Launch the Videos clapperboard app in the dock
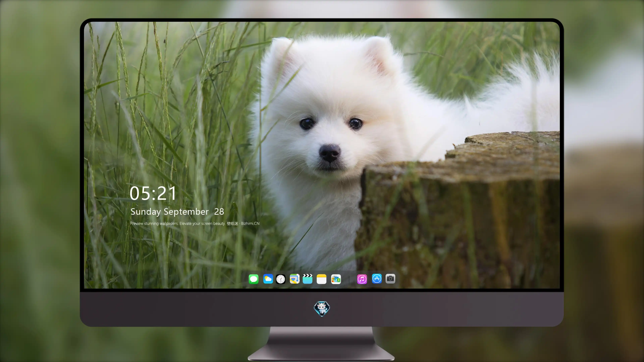 pos(308,279)
